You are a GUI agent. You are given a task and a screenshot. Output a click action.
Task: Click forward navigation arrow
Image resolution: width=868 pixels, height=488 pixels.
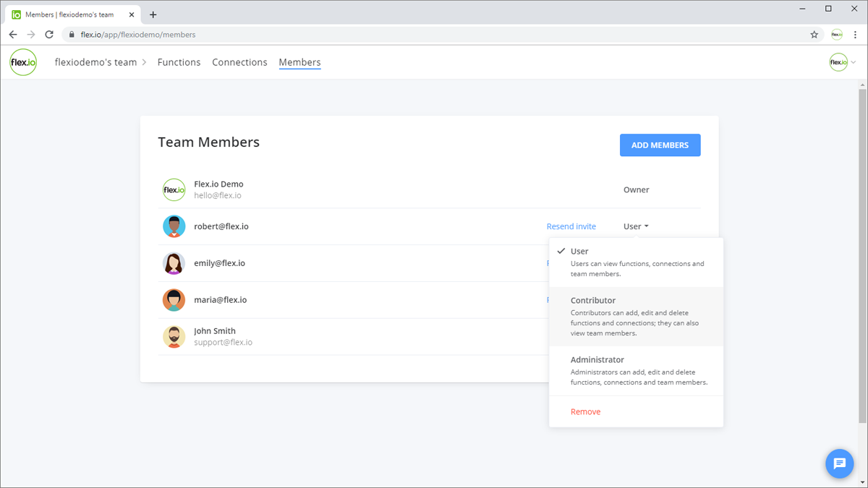(31, 34)
